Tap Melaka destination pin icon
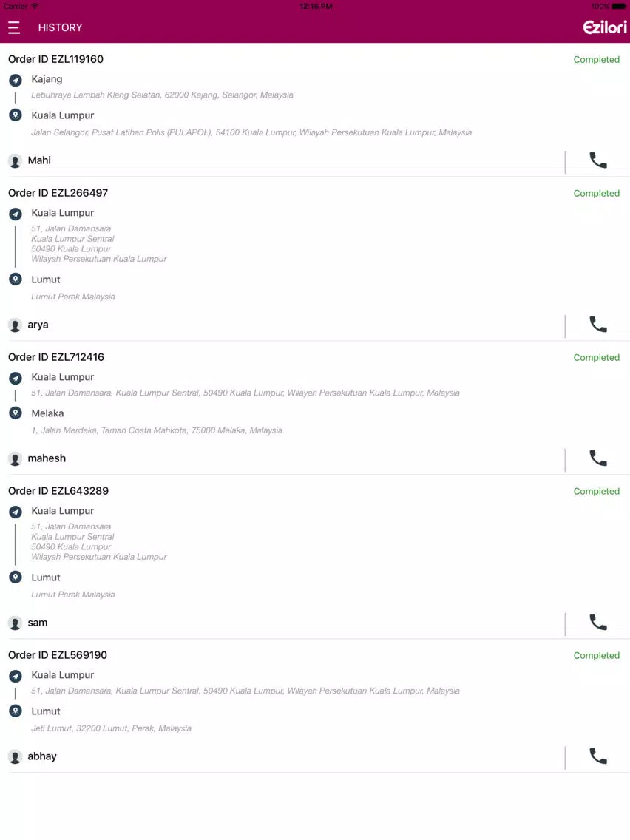The image size is (630, 840). pyautogui.click(x=16, y=413)
